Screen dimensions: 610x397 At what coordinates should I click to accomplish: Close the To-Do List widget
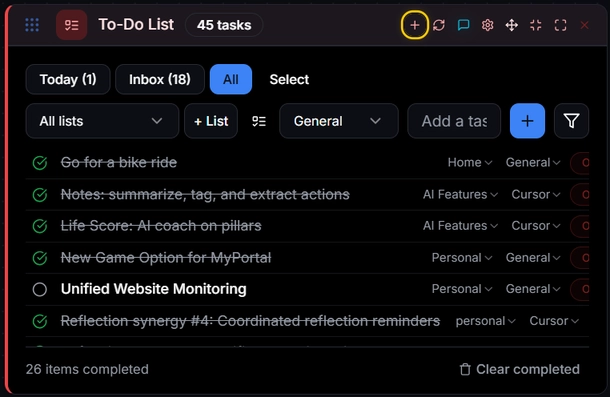tap(584, 25)
